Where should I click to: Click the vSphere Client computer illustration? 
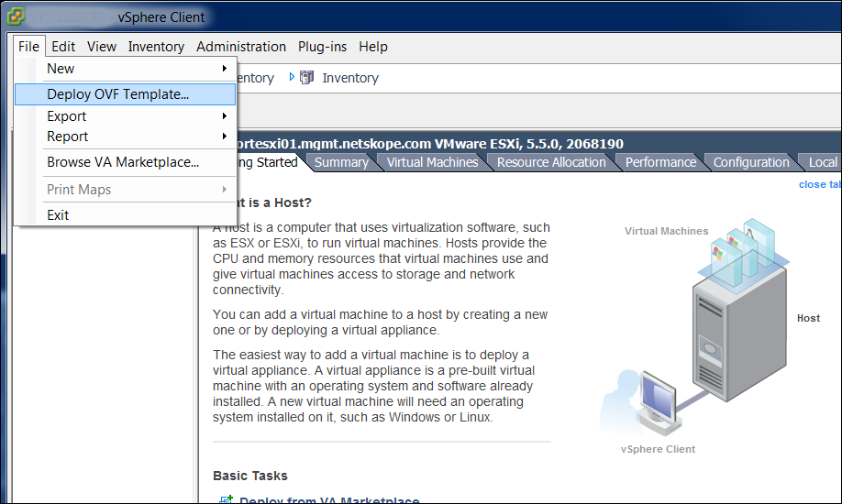click(658, 402)
